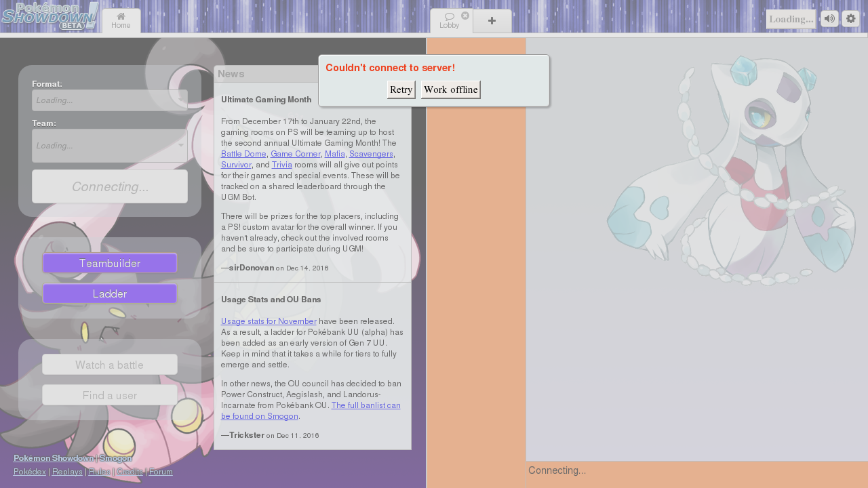The height and width of the screenshot is (488, 868).
Task: Click the Ultimate Gaming Month heading
Action: pos(266,100)
